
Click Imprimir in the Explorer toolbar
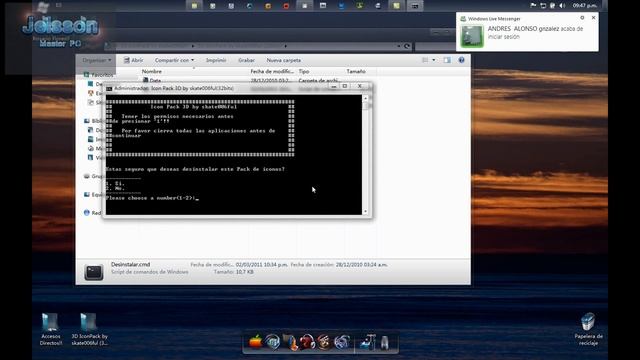216,60
